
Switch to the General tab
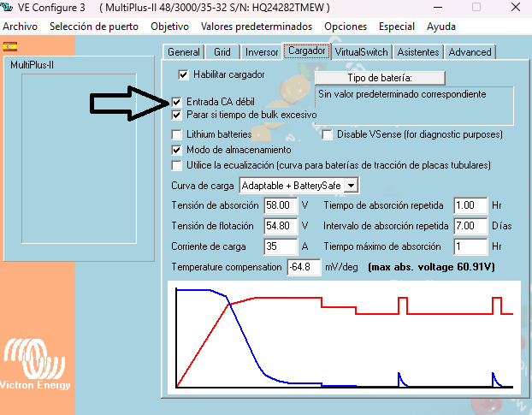pos(184,52)
